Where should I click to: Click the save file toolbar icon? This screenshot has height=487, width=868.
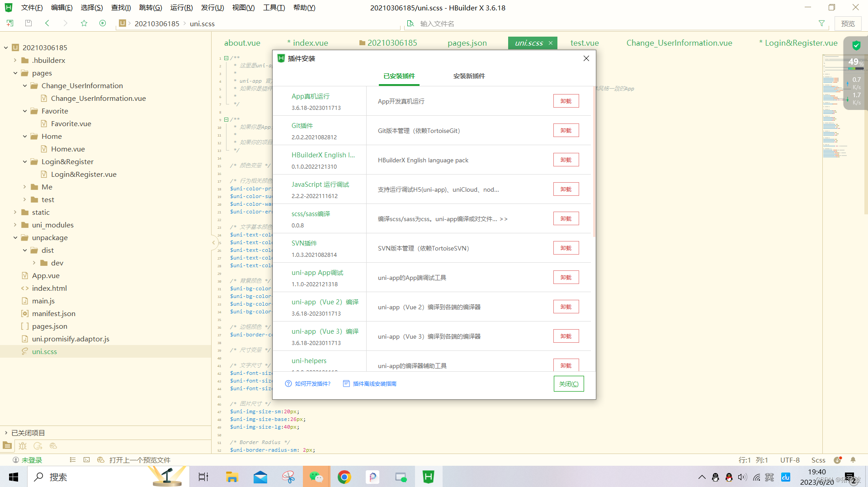[28, 23]
